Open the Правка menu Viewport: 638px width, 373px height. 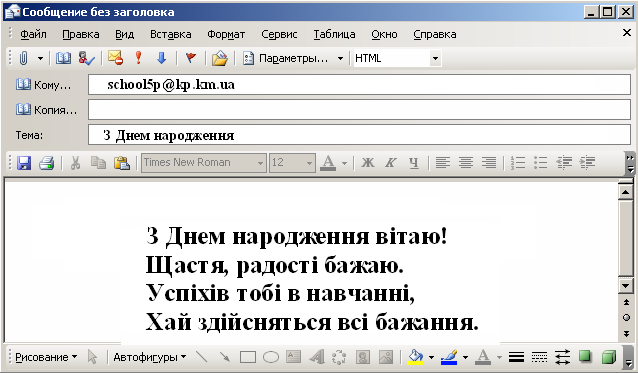pos(81,34)
